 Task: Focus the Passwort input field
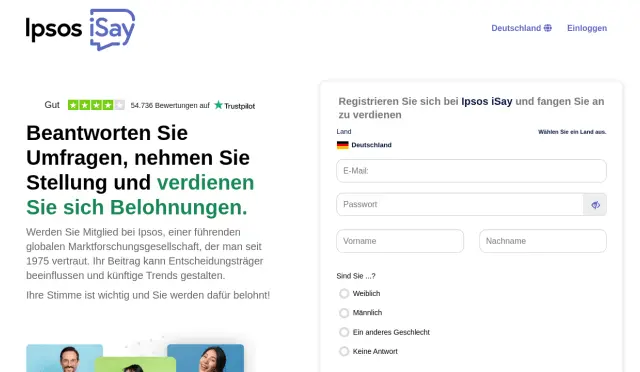pyautogui.click(x=460, y=204)
